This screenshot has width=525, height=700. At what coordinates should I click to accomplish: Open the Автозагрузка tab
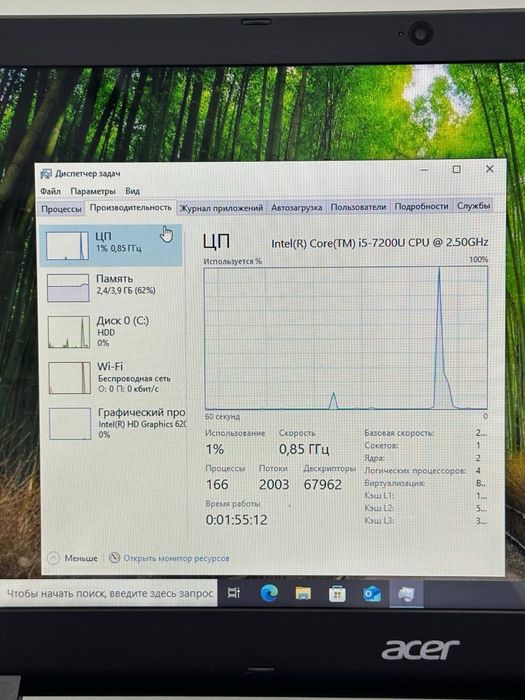pos(297,208)
